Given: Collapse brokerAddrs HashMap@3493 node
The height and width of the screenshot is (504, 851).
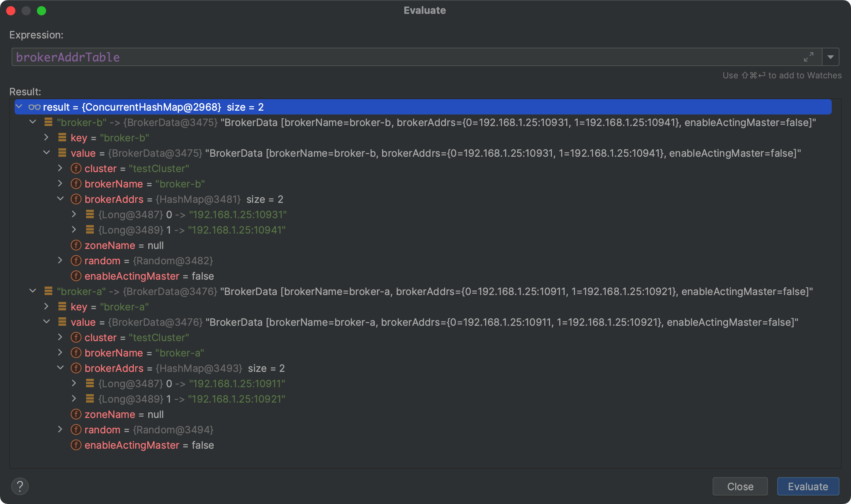Looking at the screenshot, I should 60,368.
